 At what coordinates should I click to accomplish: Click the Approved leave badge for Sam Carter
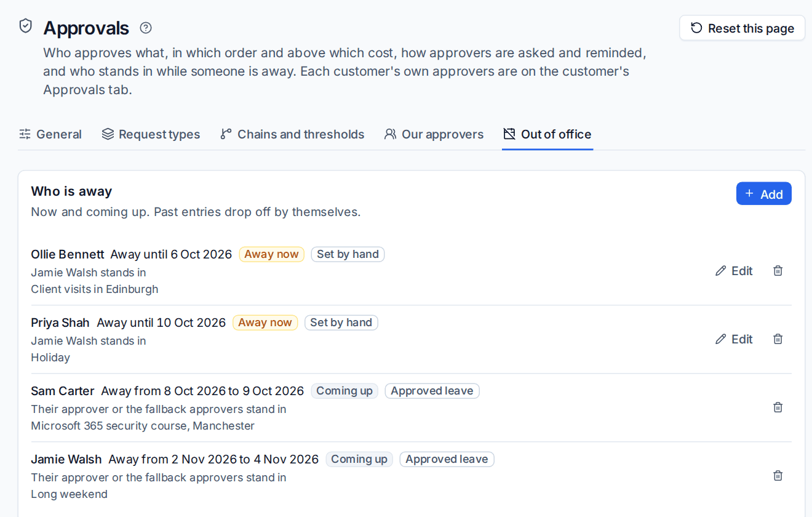tap(432, 391)
